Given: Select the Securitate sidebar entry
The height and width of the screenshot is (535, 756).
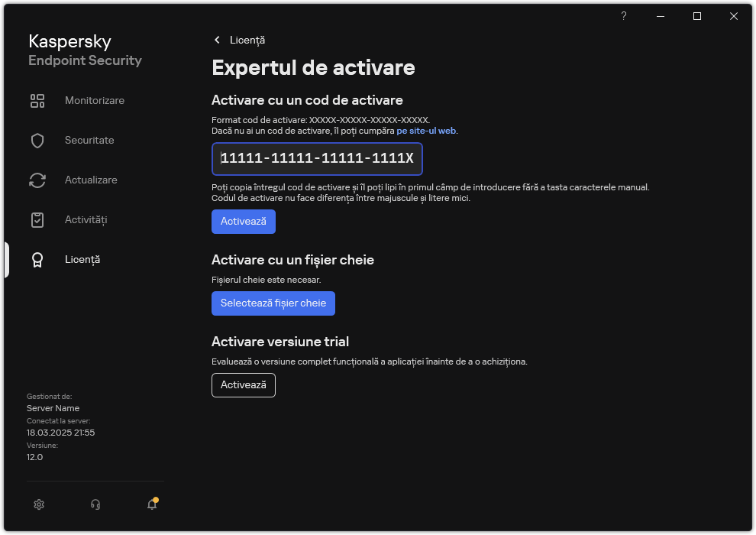Looking at the screenshot, I should [90, 140].
